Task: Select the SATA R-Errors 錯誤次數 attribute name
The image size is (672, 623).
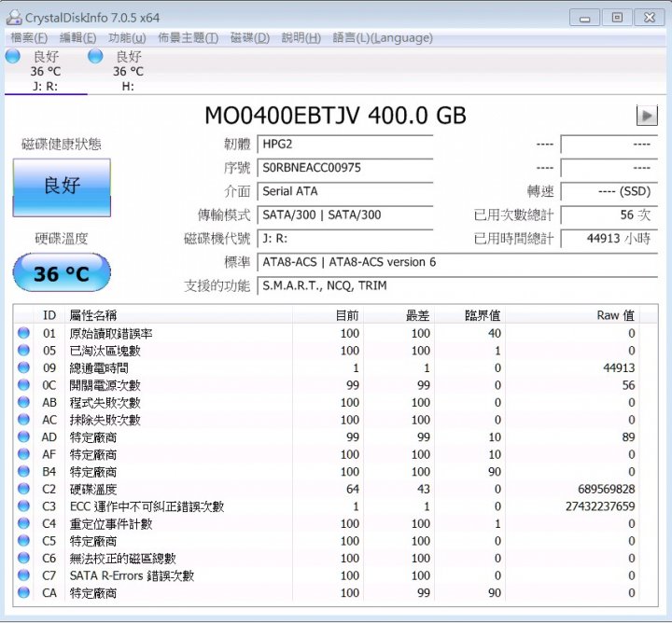Action: coord(132,575)
